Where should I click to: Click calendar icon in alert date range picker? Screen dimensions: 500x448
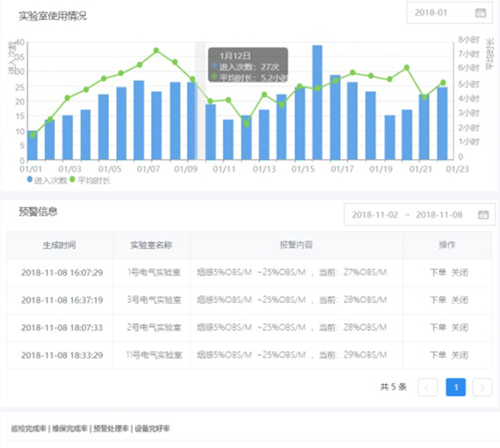[x=483, y=215]
